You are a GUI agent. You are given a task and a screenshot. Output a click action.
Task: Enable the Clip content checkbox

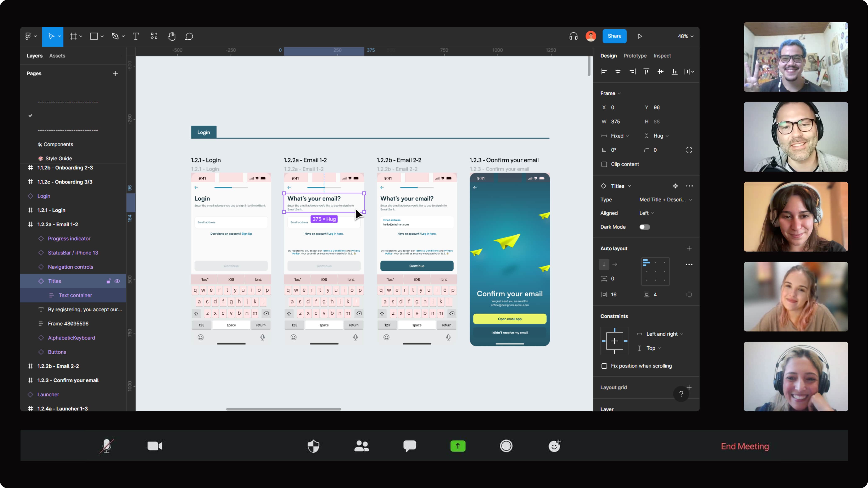tap(604, 164)
